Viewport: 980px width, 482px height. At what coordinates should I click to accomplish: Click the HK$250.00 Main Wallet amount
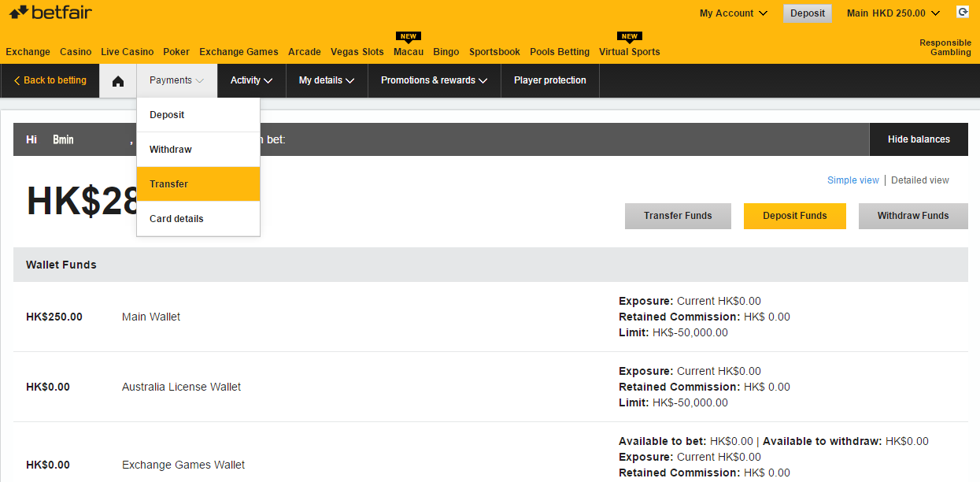[x=54, y=317]
